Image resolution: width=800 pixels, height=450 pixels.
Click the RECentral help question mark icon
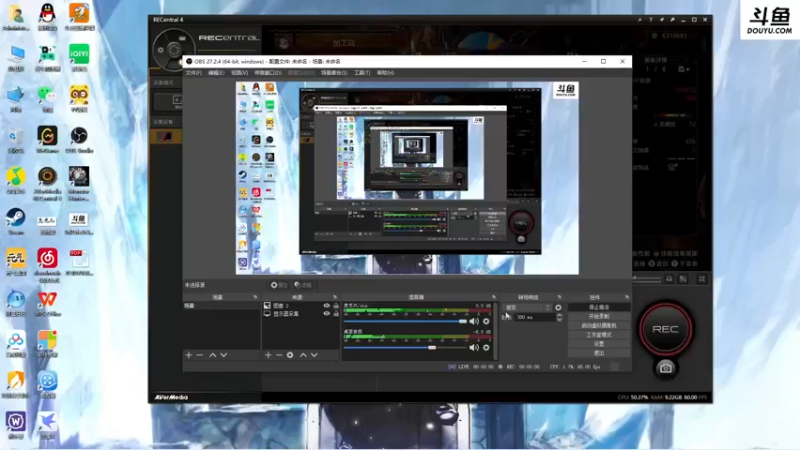click(x=651, y=20)
